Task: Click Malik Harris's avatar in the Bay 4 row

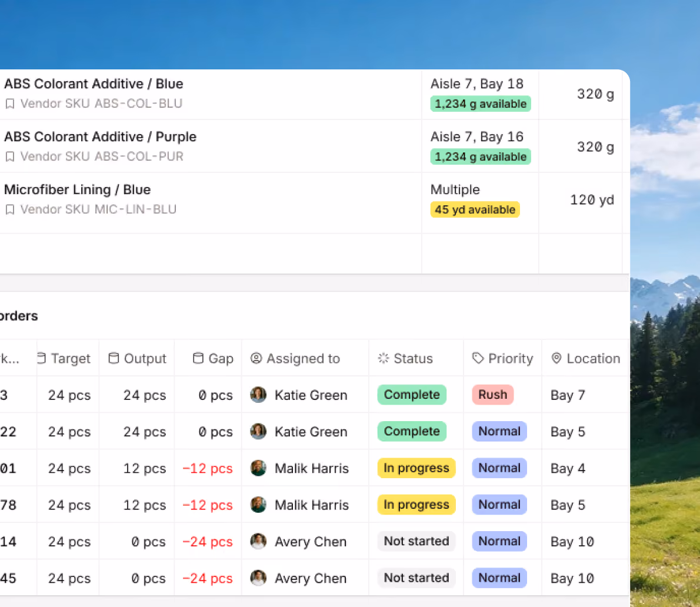Action: click(x=258, y=468)
